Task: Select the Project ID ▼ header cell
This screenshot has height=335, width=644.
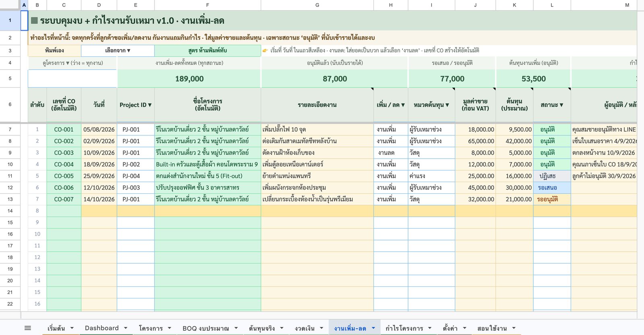Action: pos(136,105)
